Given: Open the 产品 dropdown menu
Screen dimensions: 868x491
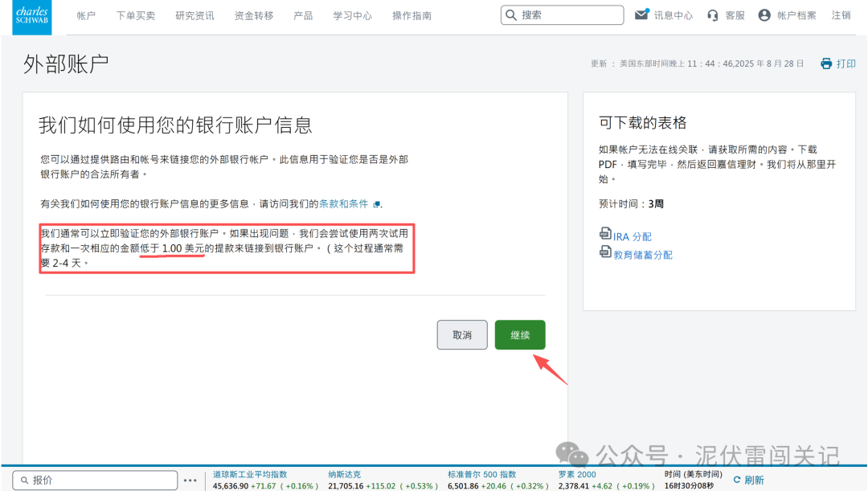Looking at the screenshot, I should 303,14.
